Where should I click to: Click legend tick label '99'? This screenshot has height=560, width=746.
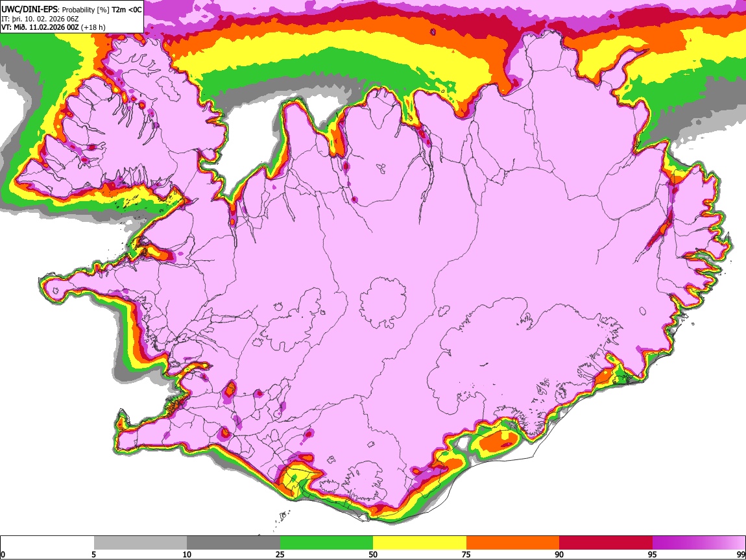coord(741,555)
